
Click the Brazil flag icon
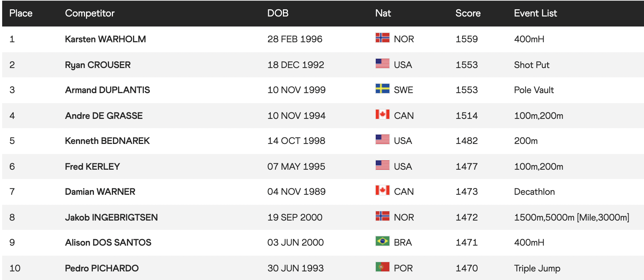382,241
